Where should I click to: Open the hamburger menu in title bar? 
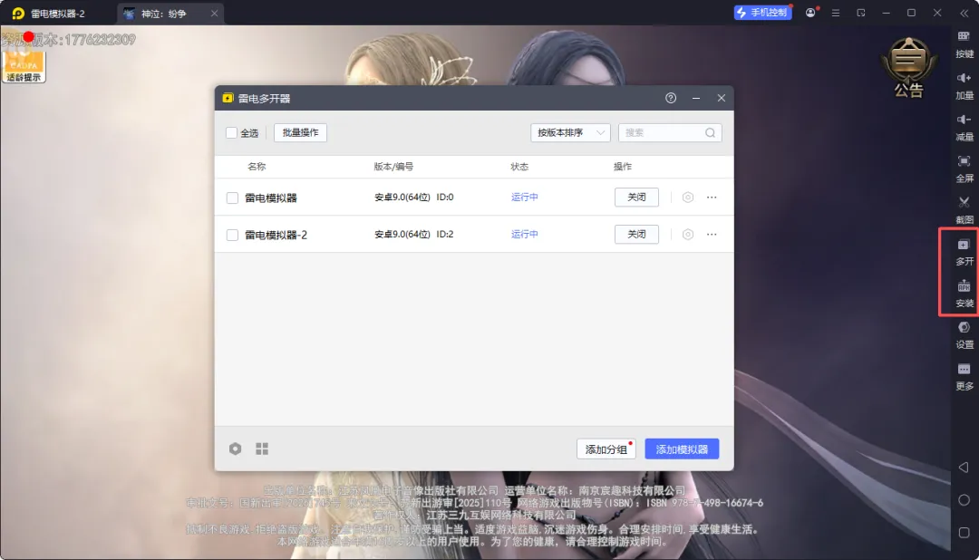[x=836, y=13]
